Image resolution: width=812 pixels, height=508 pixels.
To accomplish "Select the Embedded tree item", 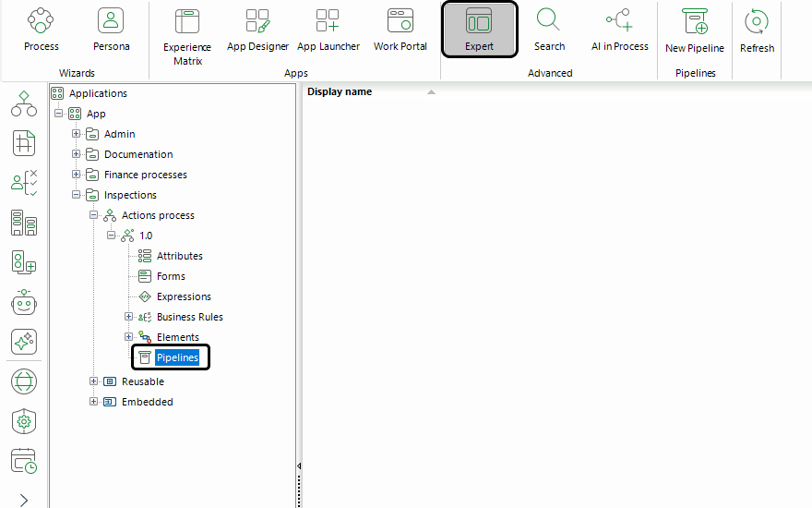I will tap(147, 402).
